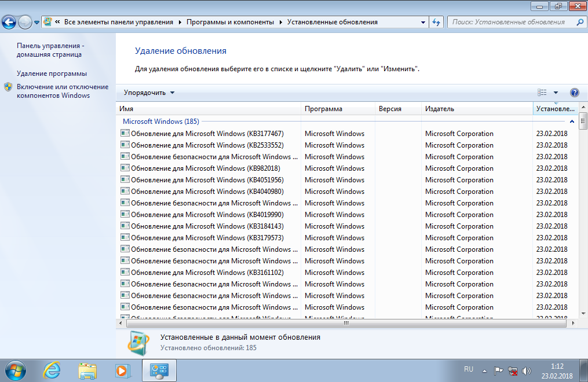Click the network status tray icon
The height and width of the screenshot is (382, 588).
click(513, 371)
